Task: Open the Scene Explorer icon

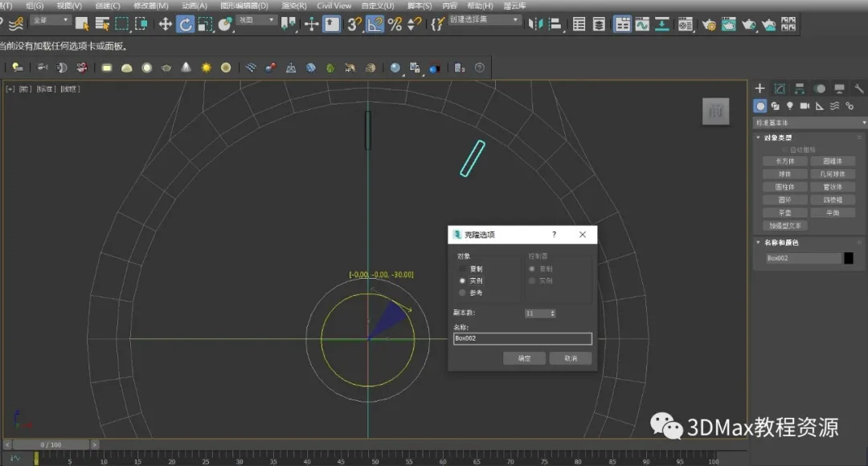Action: (579, 24)
